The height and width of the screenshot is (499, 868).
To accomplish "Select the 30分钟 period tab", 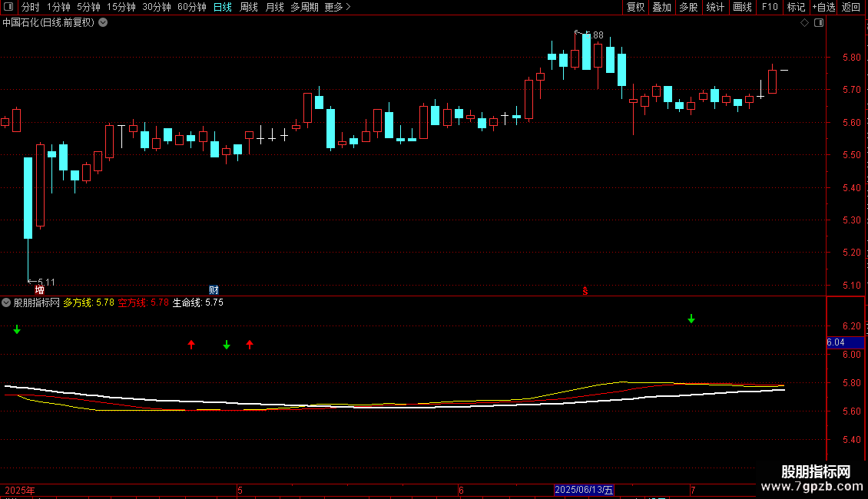I will (157, 7).
